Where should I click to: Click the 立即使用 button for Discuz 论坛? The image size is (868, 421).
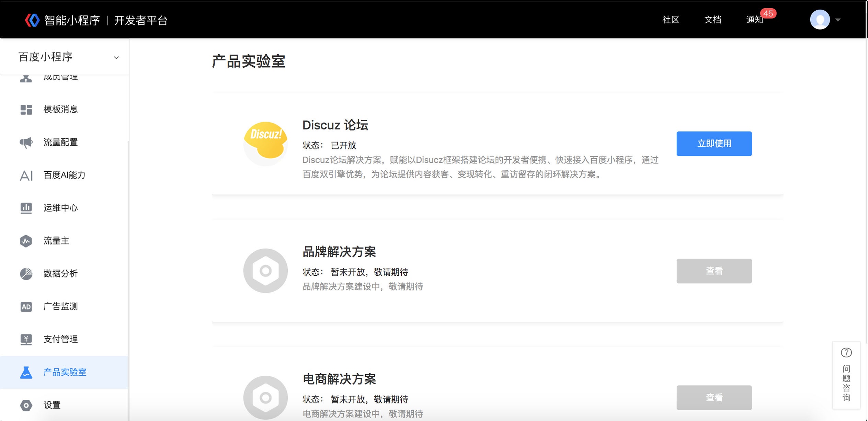pyautogui.click(x=714, y=144)
